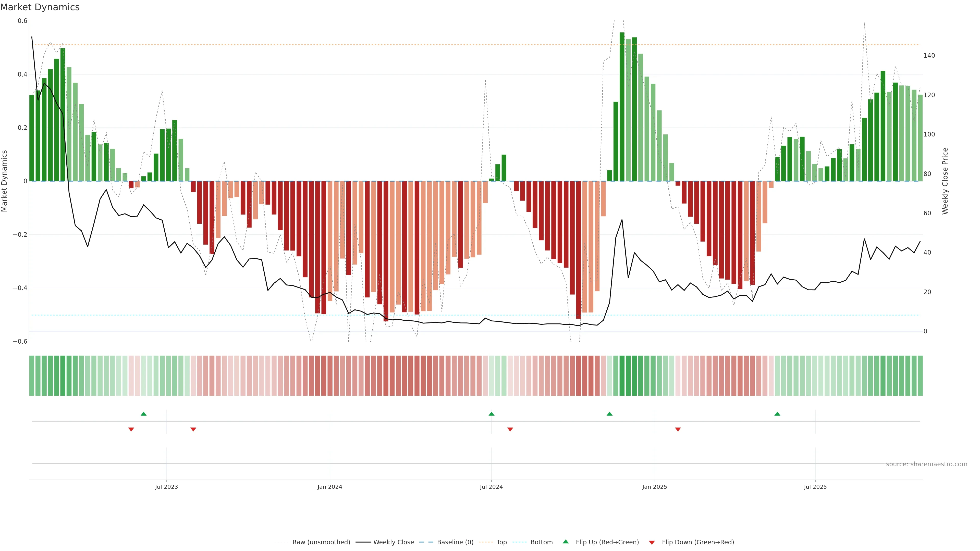The height and width of the screenshot is (551, 980).
Task: Click the tallest green bar near Jan 2025
Action: point(622,106)
